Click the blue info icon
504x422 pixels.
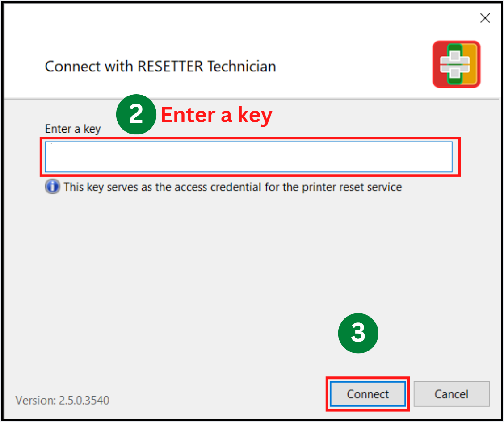click(x=52, y=187)
